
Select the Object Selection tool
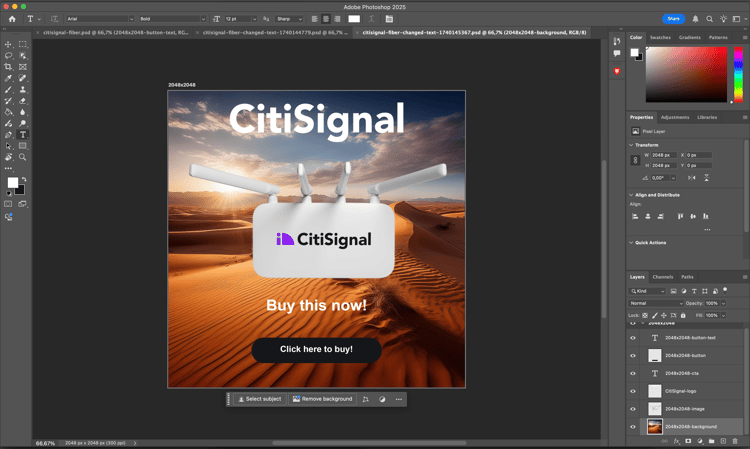pyautogui.click(x=22, y=55)
